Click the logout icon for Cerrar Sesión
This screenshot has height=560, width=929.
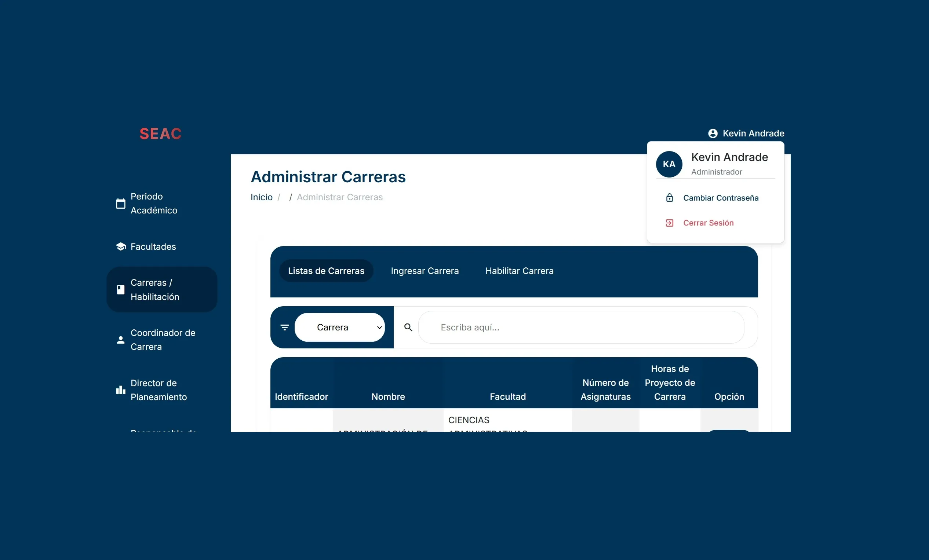tap(669, 223)
